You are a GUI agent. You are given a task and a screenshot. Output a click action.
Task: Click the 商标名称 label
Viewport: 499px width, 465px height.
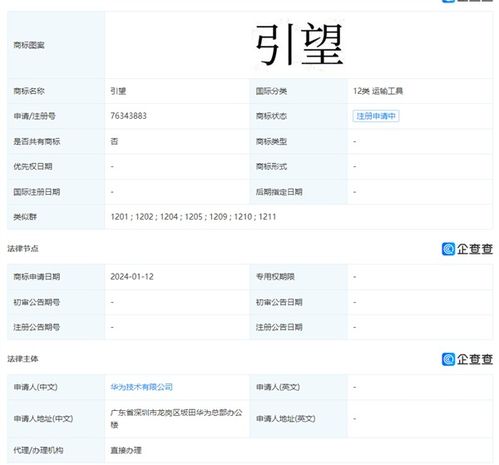pyautogui.click(x=29, y=91)
